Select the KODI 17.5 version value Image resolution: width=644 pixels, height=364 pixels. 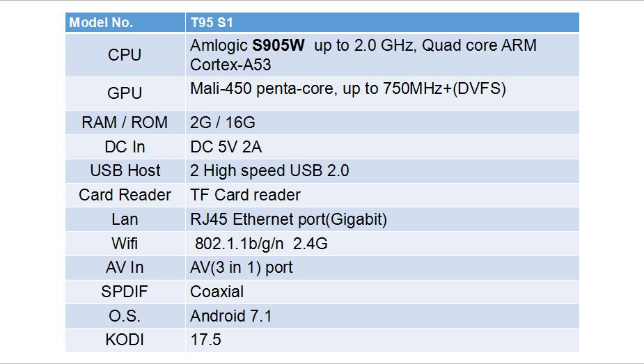point(205,340)
